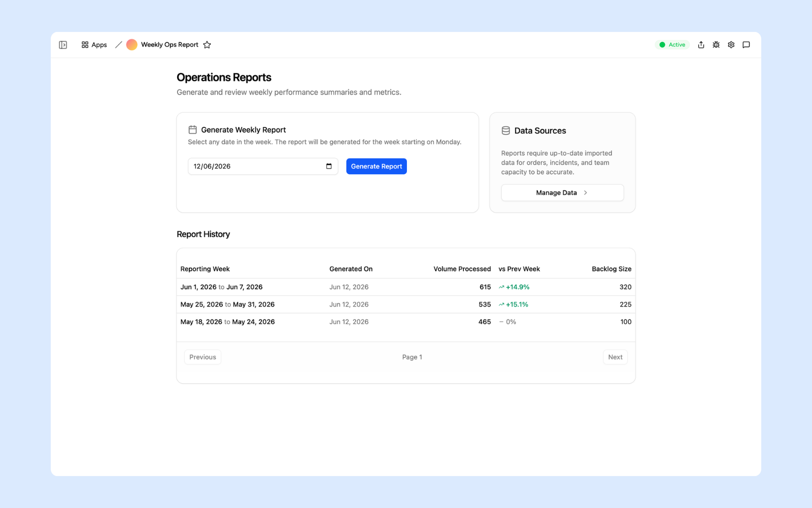Screen dimensions: 812x508
Task: Focus the report date input field
Action: (x=263, y=167)
